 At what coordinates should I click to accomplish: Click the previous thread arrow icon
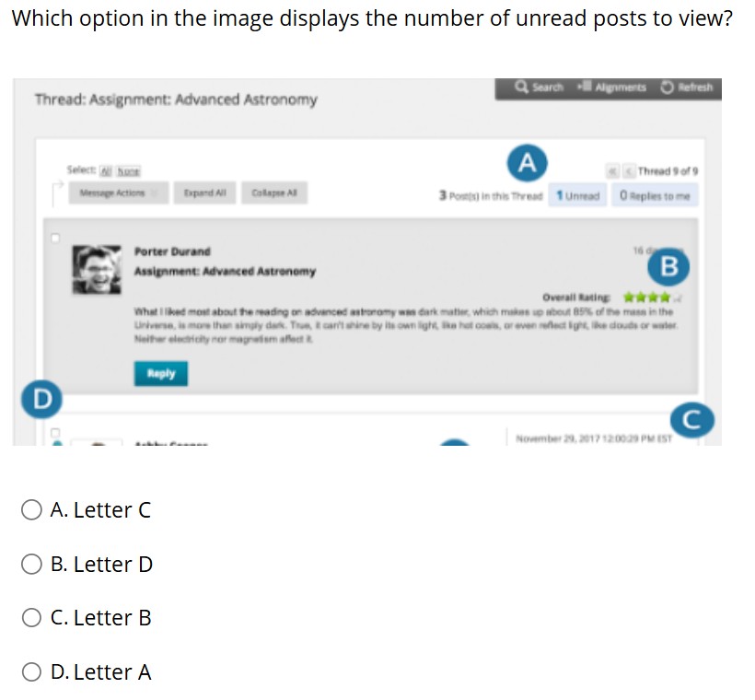pos(629,172)
